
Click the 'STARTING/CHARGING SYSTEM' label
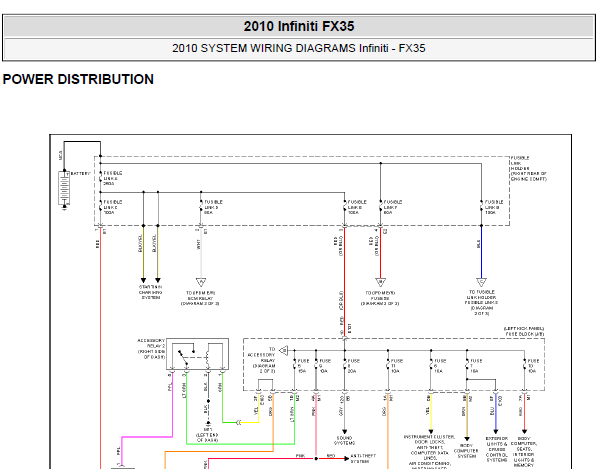point(151,292)
